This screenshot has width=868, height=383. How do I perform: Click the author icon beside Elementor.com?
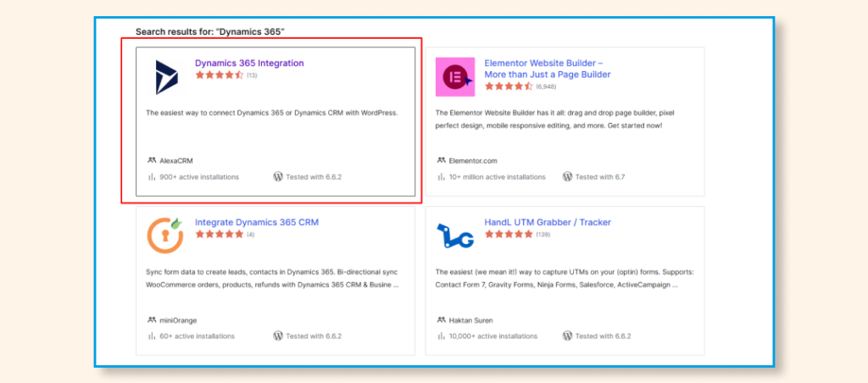(441, 160)
